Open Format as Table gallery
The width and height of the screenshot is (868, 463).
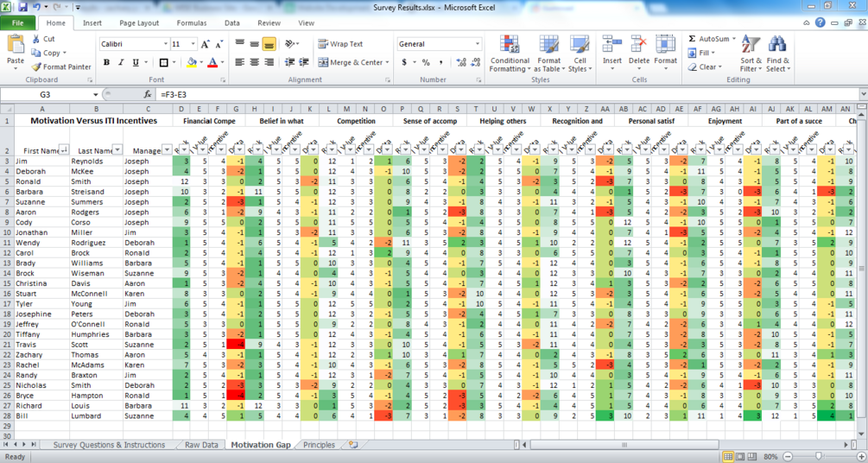[549, 54]
